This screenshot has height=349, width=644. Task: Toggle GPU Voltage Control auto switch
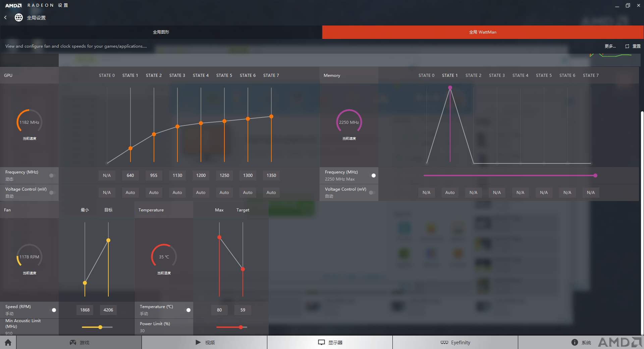coord(52,193)
